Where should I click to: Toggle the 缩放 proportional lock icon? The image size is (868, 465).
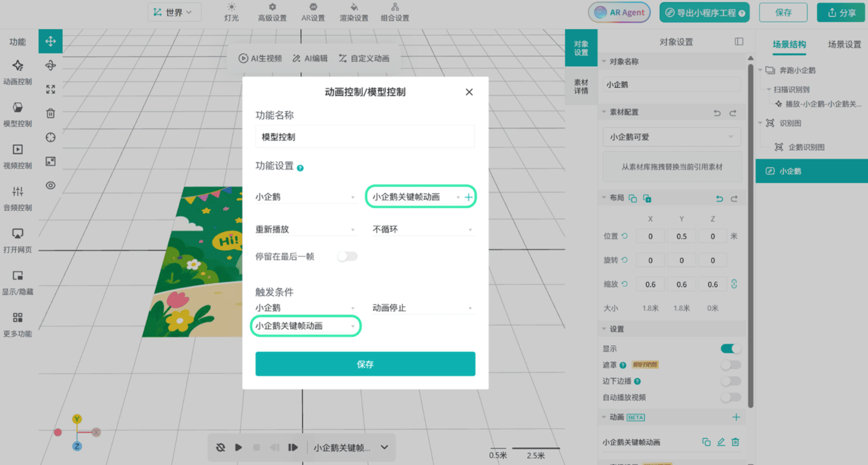(734, 284)
